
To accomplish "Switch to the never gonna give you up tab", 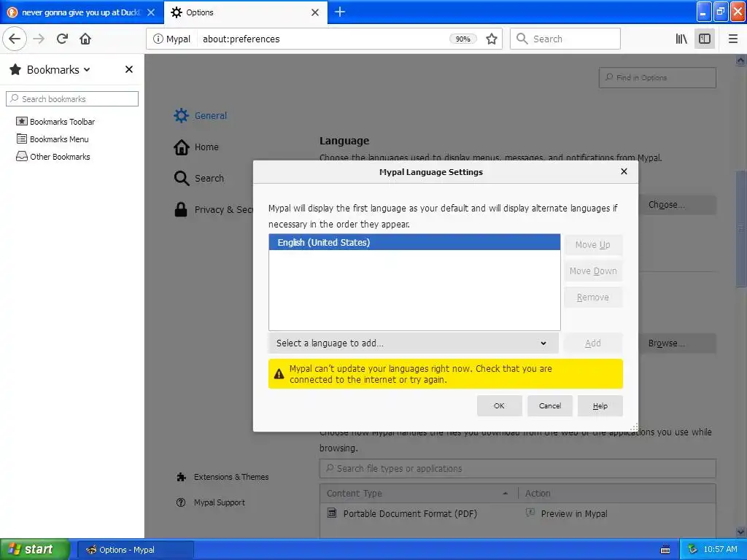I will [80, 12].
